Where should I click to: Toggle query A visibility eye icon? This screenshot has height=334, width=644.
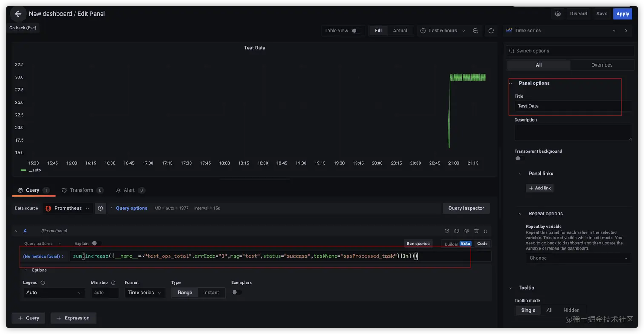pyautogui.click(x=466, y=231)
